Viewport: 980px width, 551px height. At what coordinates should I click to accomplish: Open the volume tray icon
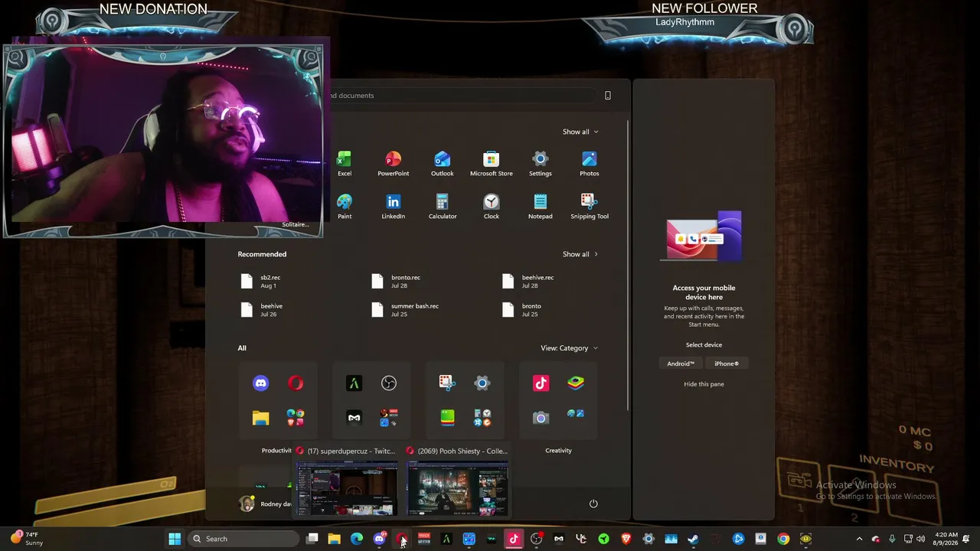pyautogui.click(x=921, y=539)
